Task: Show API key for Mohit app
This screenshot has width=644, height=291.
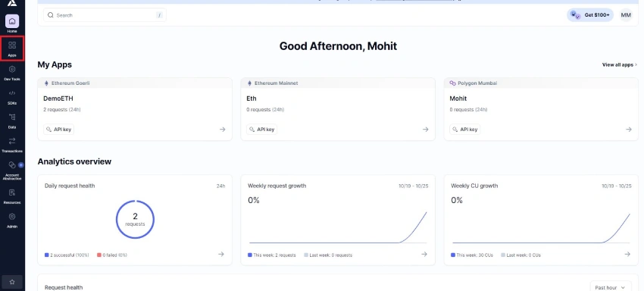Action: pos(465,130)
